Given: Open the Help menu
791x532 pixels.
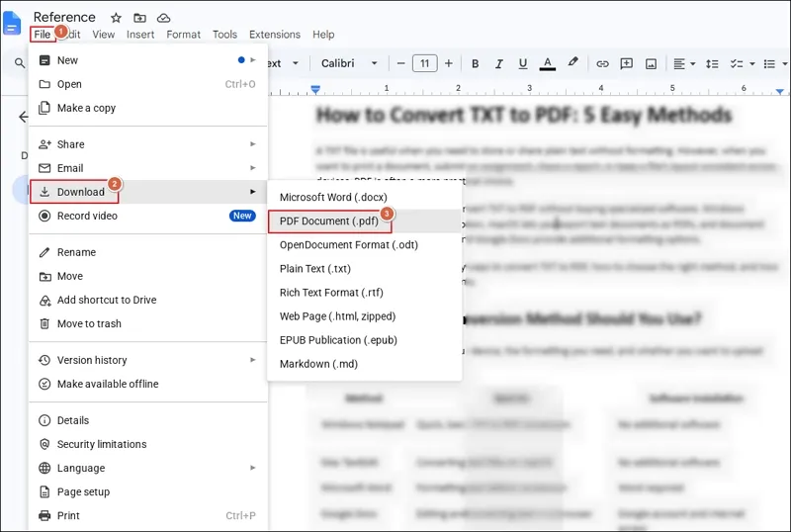Looking at the screenshot, I should (x=323, y=35).
